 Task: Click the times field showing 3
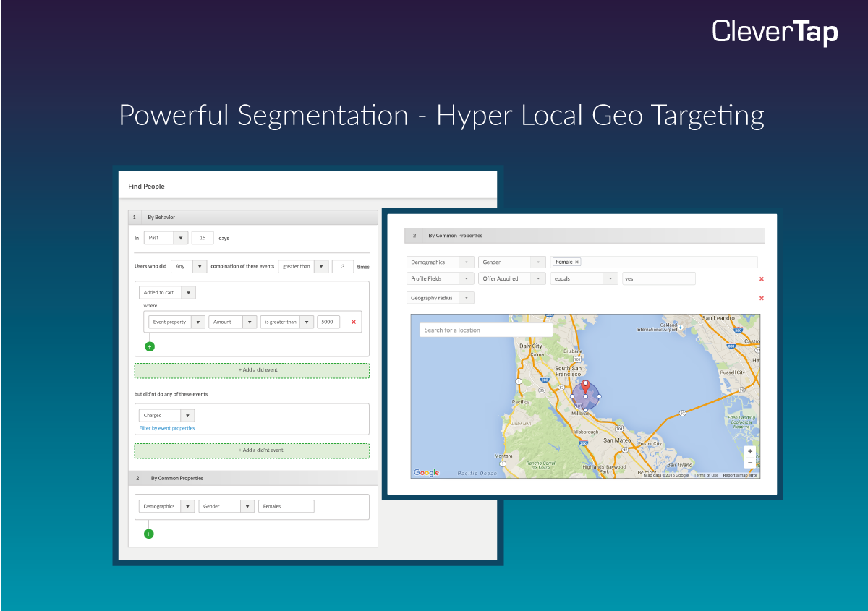point(343,266)
